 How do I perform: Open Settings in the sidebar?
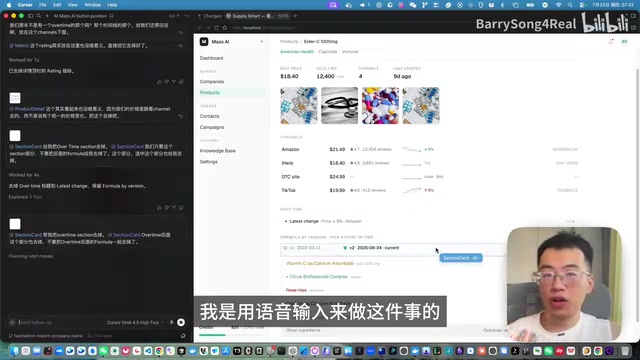[x=209, y=162]
